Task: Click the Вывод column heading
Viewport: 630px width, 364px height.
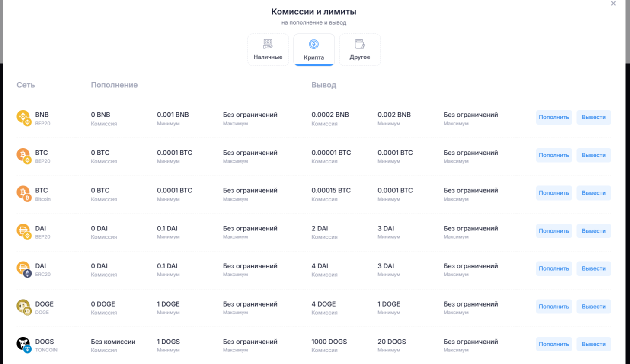Action: click(x=324, y=85)
